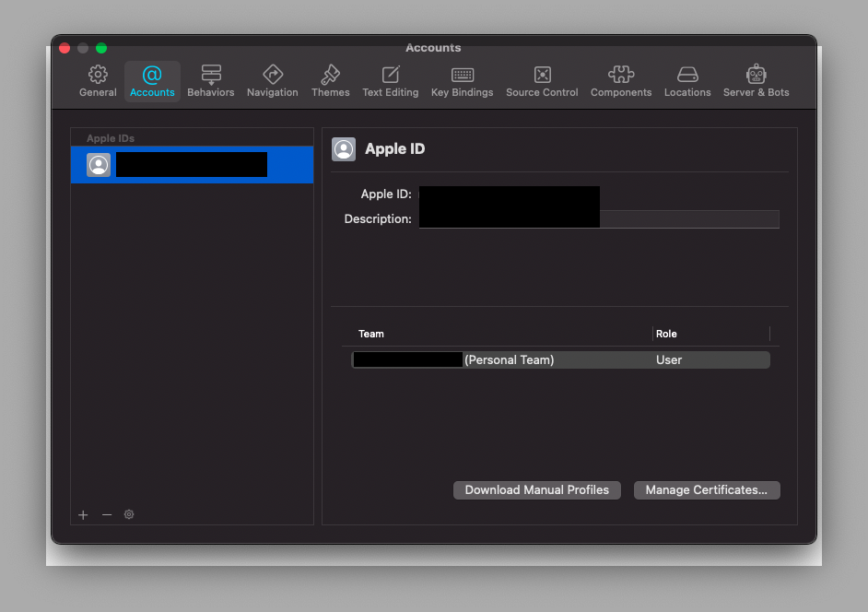Select the Accounts preferences tab
Viewport: 868px width, 612px height.
[152, 81]
